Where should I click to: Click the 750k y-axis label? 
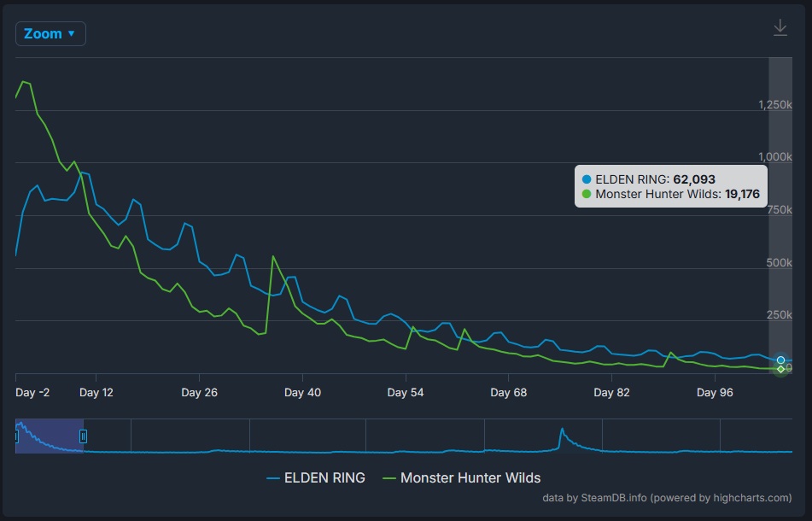779,210
